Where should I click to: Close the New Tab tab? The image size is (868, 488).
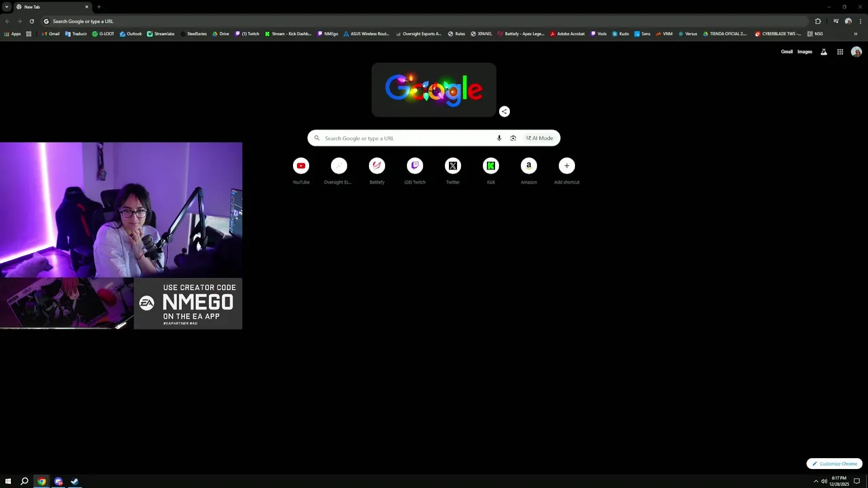click(x=87, y=7)
